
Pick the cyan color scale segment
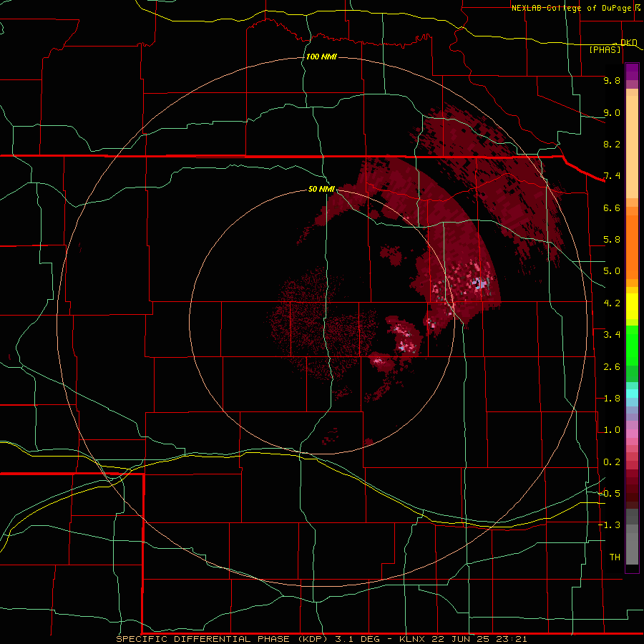[x=632, y=394]
